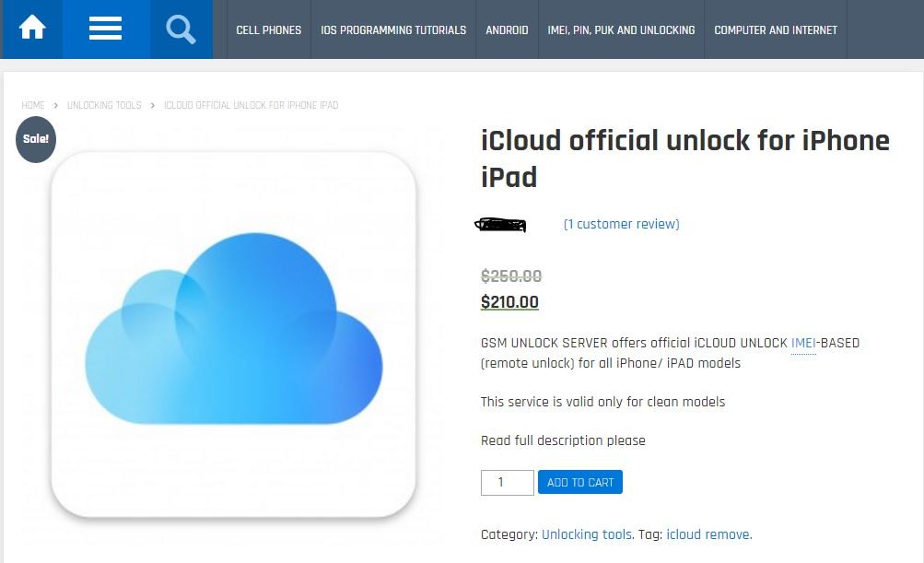924x563 pixels.
Task: Click the Sale! badge
Action: [35, 139]
